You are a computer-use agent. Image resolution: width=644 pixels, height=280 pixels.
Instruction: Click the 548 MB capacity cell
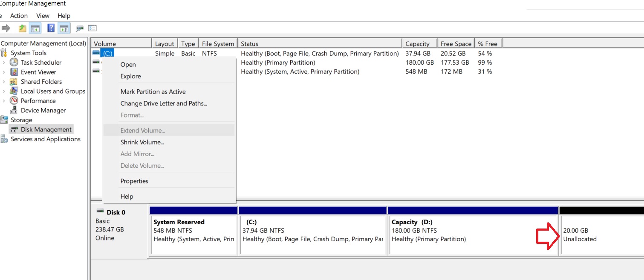(x=416, y=72)
